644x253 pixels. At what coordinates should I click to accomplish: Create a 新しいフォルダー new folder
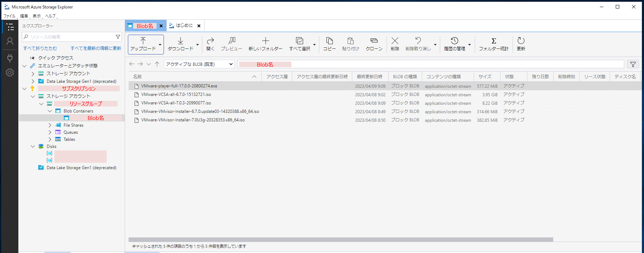265,44
